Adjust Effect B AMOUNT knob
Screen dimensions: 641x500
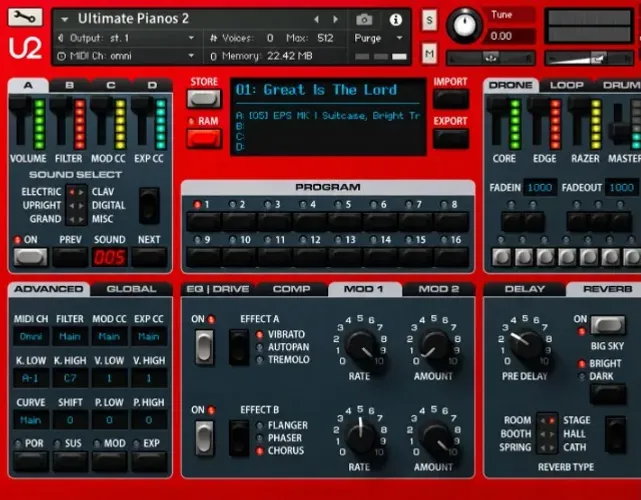[435, 435]
